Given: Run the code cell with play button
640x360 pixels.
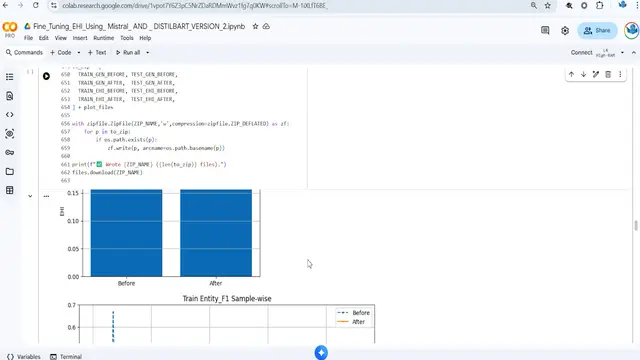Looking at the screenshot, I should pyautogui.click(x=46, y=76).
